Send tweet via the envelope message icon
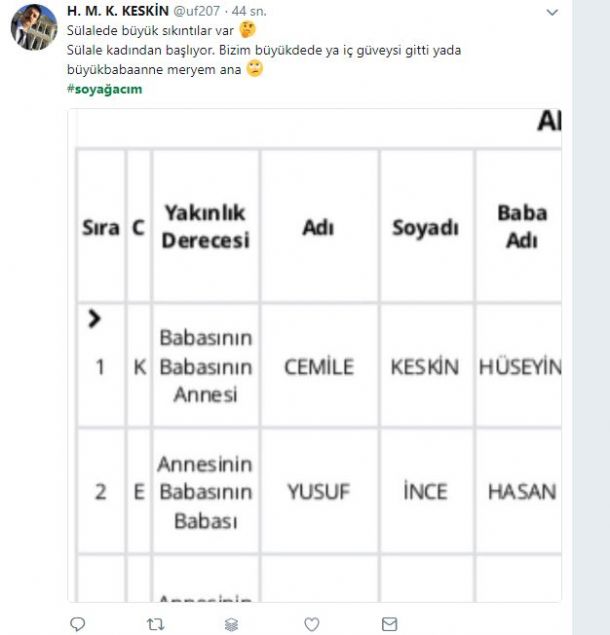Viewport: 610px width, 635px height. point(389,623)
